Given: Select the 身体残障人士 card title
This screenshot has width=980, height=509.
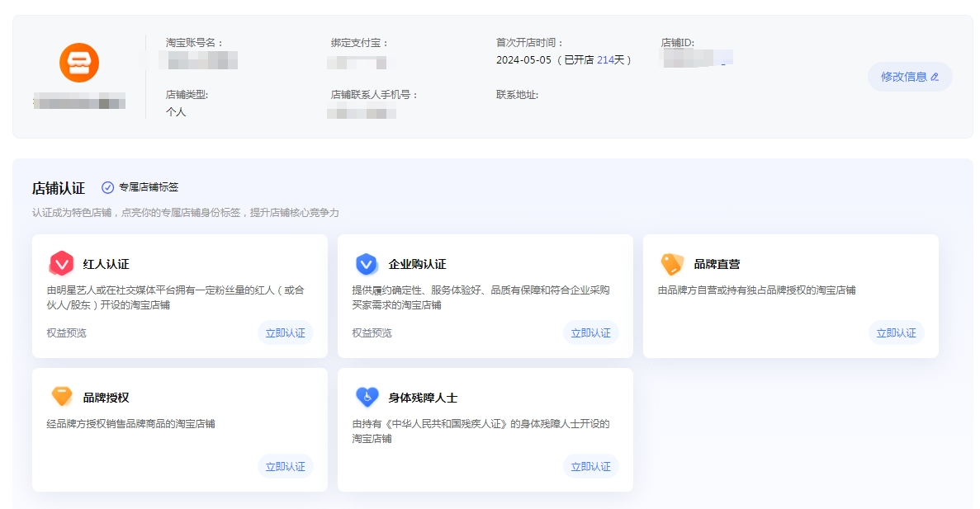Looking at the screenshot, I should [423, 398].
